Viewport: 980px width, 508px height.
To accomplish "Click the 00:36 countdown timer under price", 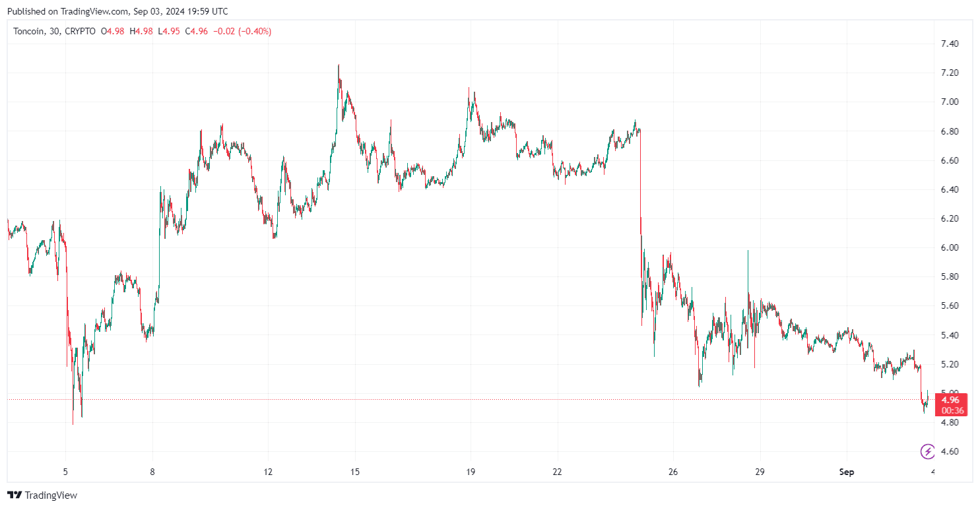I will coord(951,410).
